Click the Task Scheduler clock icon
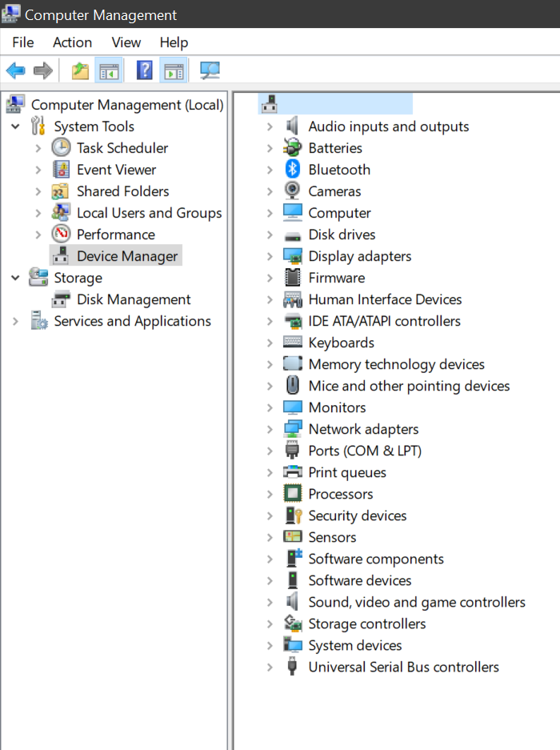The image size is (560, 750). coord(61,148)
